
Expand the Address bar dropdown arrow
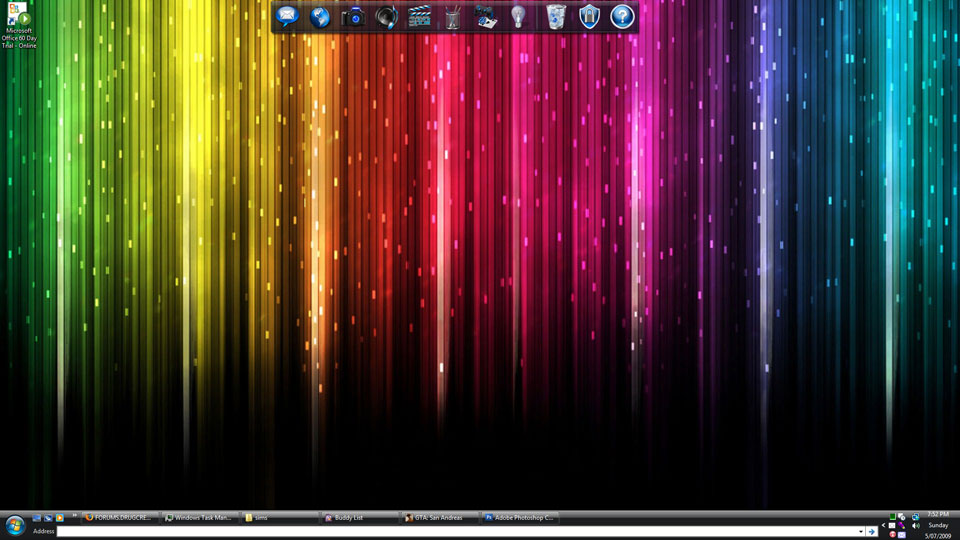860,531
